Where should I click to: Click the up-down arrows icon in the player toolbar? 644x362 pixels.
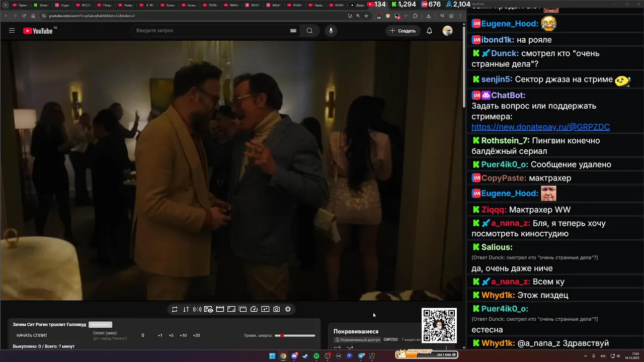[x=186, y=309]
